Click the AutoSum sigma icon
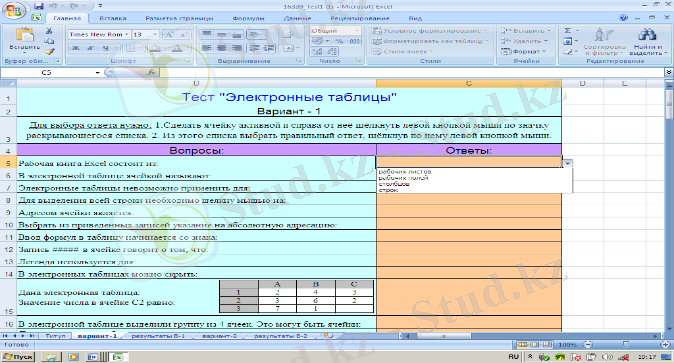Screen dimensions: 674x363 (568, 31)
